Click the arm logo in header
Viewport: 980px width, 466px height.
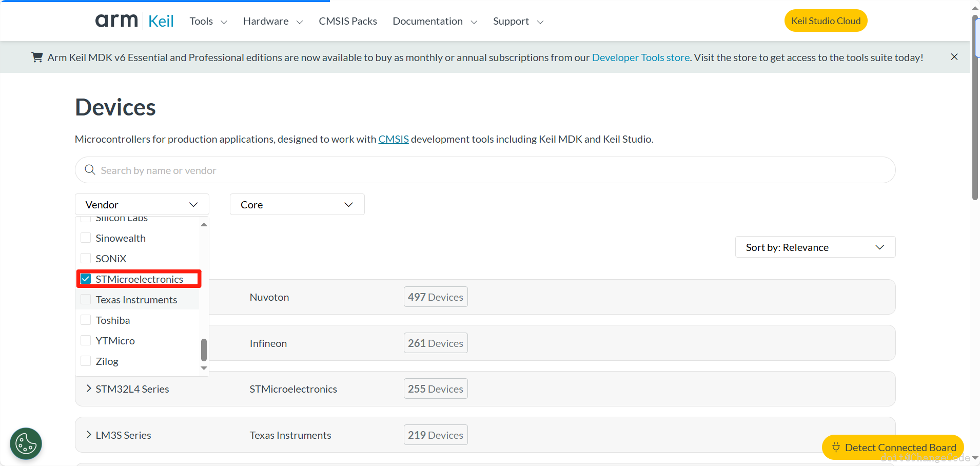116,21
